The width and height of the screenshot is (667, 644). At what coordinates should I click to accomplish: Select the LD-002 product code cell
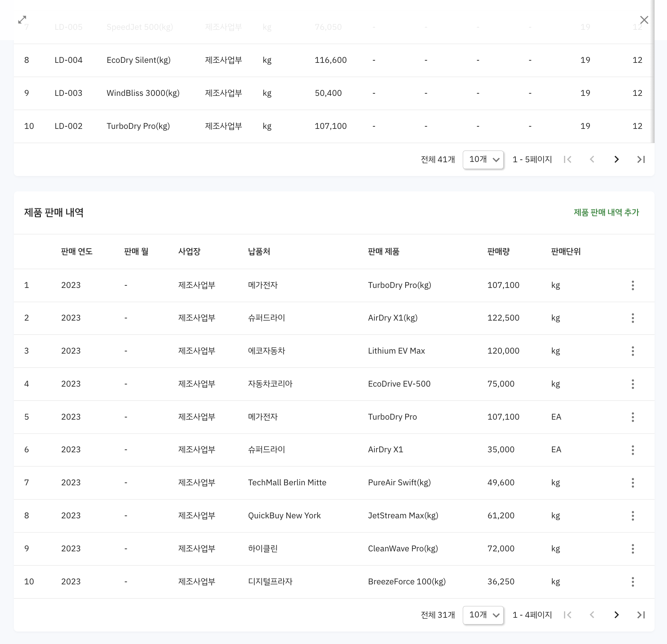click(x=69, y=126)
